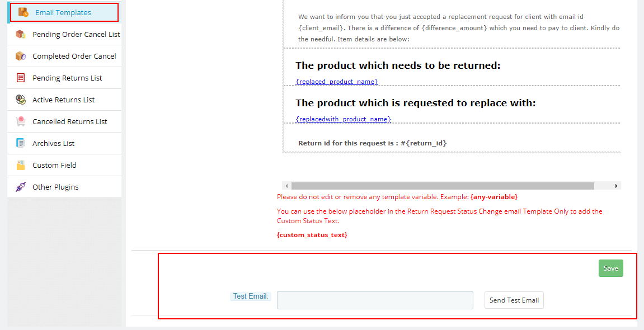Focus the Test Email input field
Image resolution: width=644 pixels, height=330 pixels.
(x=375, y=300)
